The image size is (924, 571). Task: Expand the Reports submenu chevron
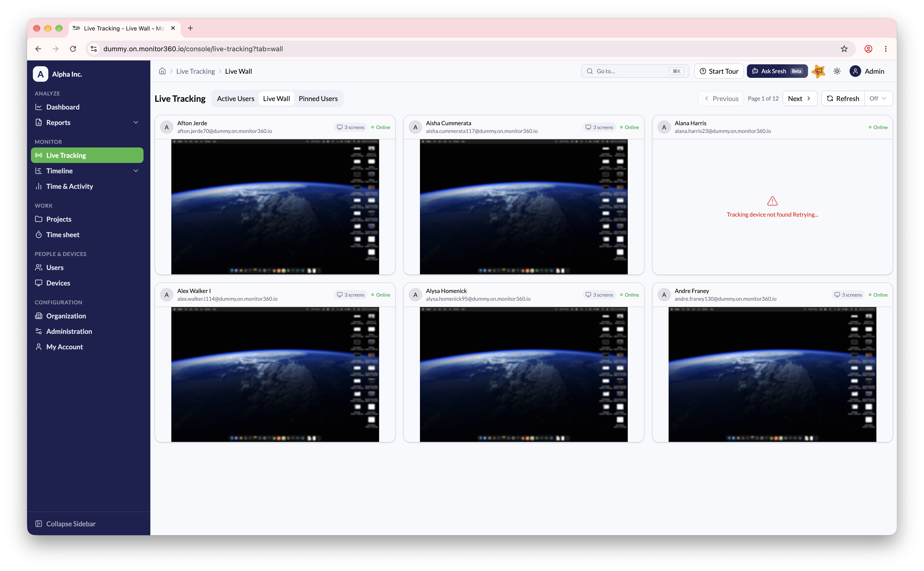point(136,122)
